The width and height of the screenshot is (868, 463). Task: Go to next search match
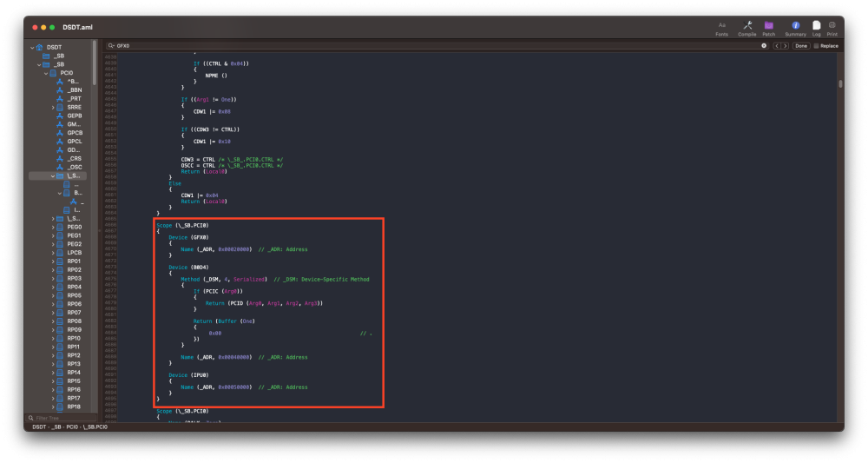(x=786, y=45)
